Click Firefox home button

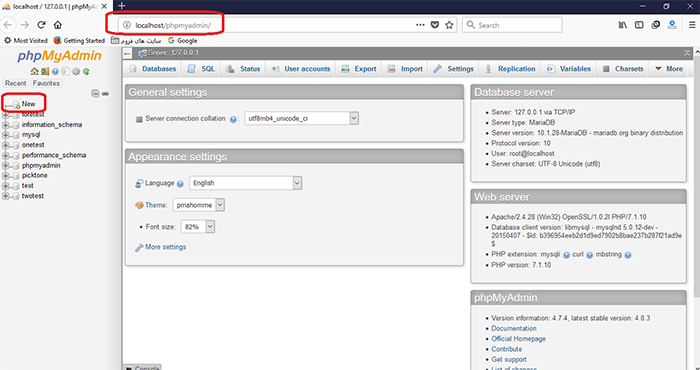tap(58, 25)
